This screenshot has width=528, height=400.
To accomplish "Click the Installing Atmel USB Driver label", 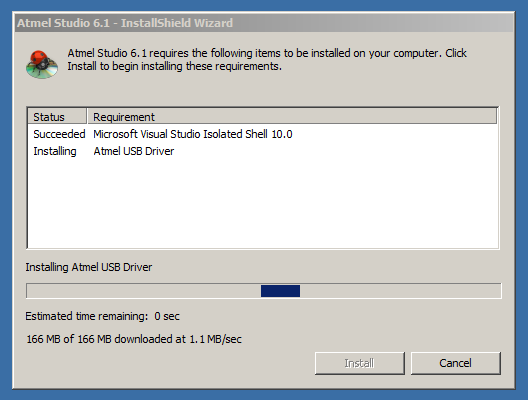I will click(89, 267).
